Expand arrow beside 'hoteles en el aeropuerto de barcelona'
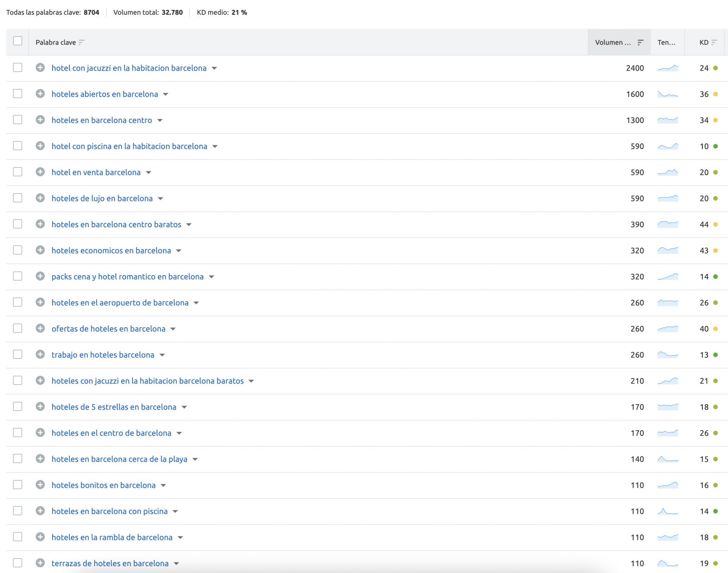Viewport: 728px width, 573px height. click(196, 303)
